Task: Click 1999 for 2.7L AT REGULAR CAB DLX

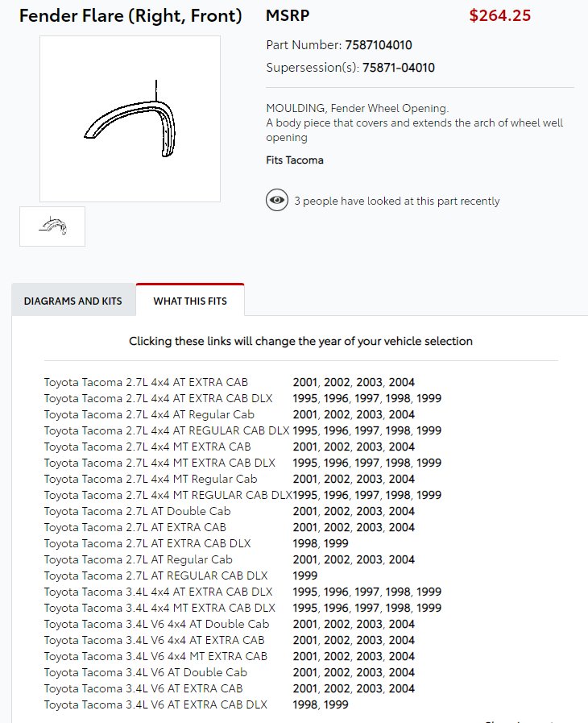Action: [x=305, y=576]
